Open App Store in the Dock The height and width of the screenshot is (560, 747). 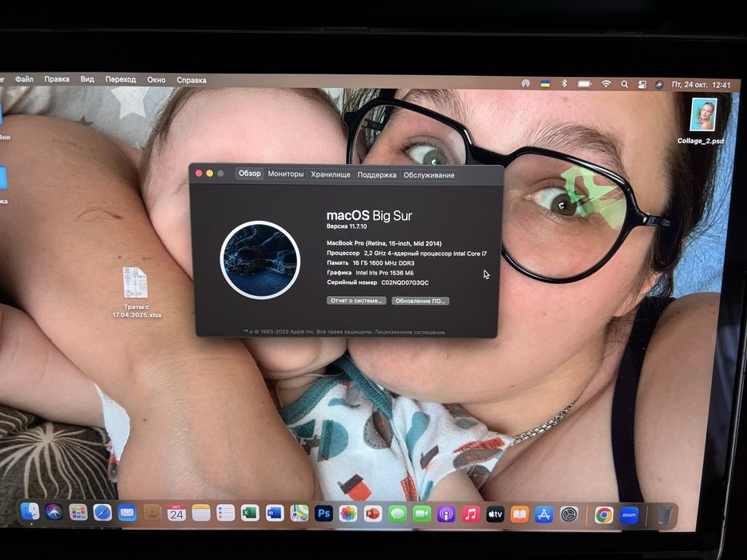544,514
